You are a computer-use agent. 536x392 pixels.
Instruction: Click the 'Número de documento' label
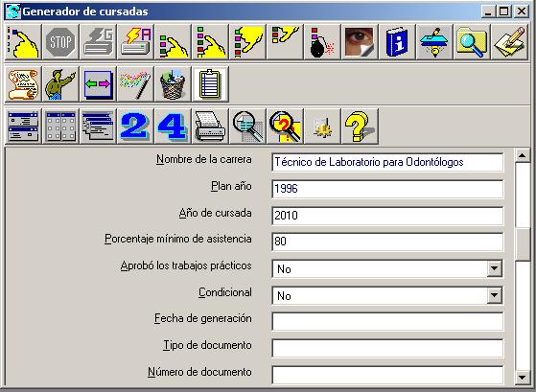click(x=199, y=372)
